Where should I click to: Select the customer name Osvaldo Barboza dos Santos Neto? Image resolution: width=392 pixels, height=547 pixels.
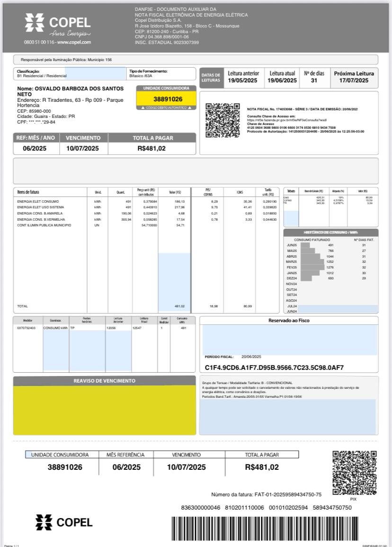[x=70, y=91]
